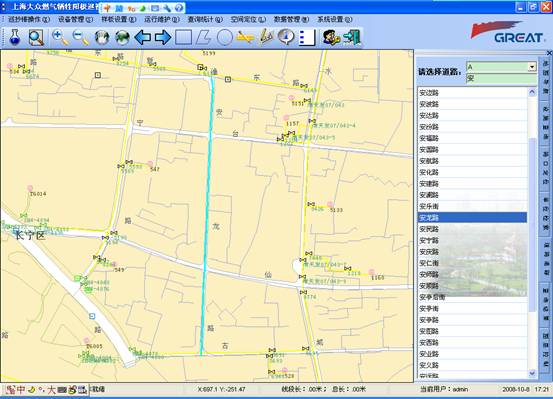
Task: Click the grey-white globe icon
Action: pyautogui.click(x=102, y=37)
